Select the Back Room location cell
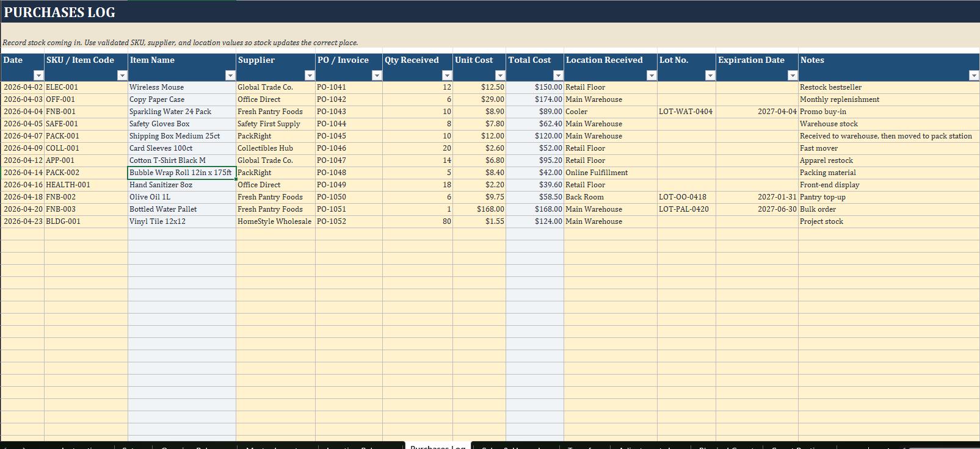The image size is (980, 449). point(611,197)
